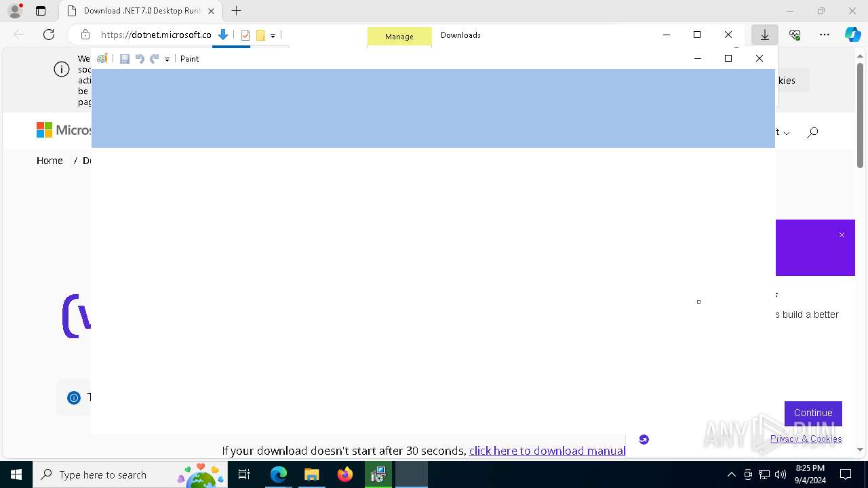
Task: Dismiss the purple survey banner with X
Action: click(842, 235)
